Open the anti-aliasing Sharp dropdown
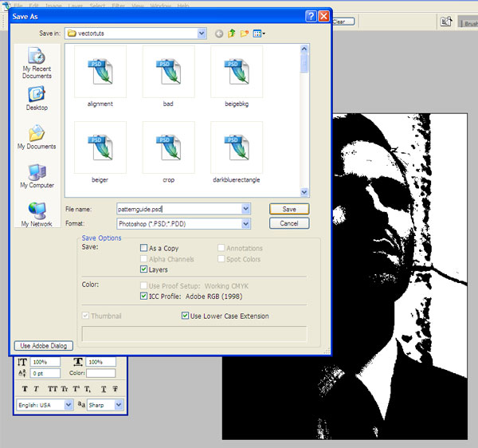Image resolution: width=478 pixels, height=448 pixels. (x=119, y=405)
